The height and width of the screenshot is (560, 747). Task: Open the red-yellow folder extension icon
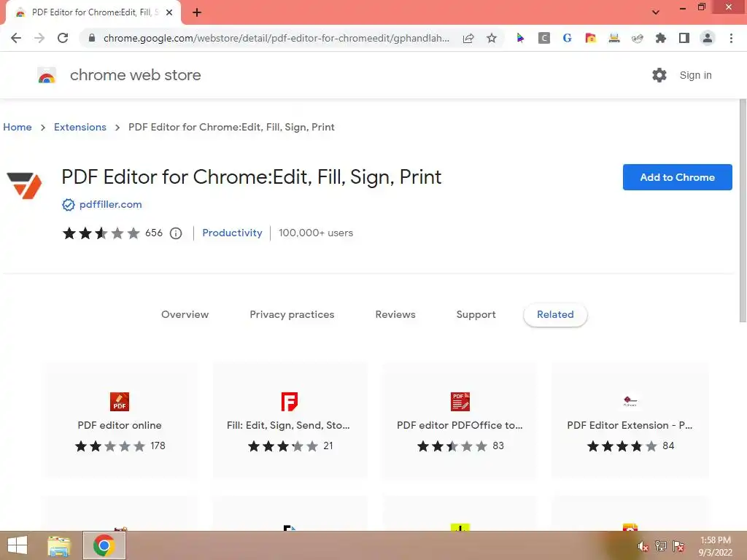590,38
